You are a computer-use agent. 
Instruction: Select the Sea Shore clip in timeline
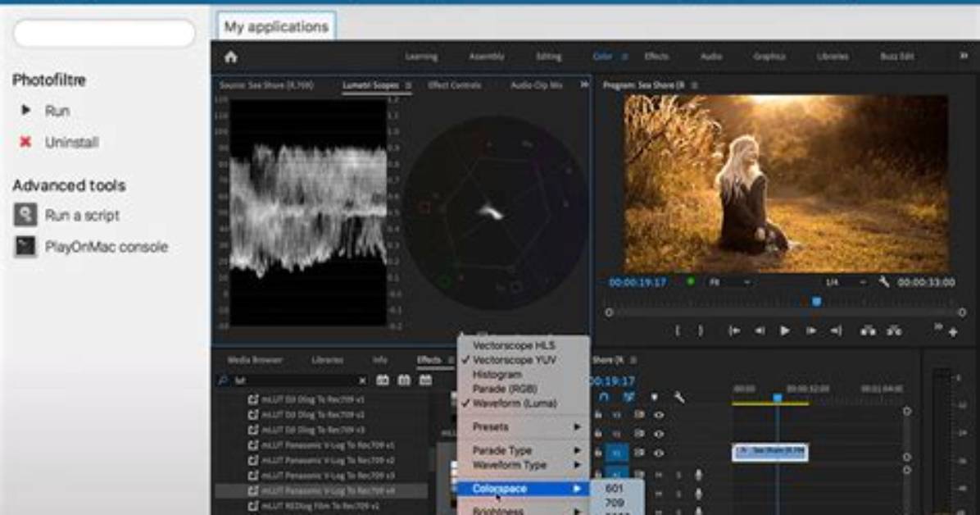click(770, 451)
